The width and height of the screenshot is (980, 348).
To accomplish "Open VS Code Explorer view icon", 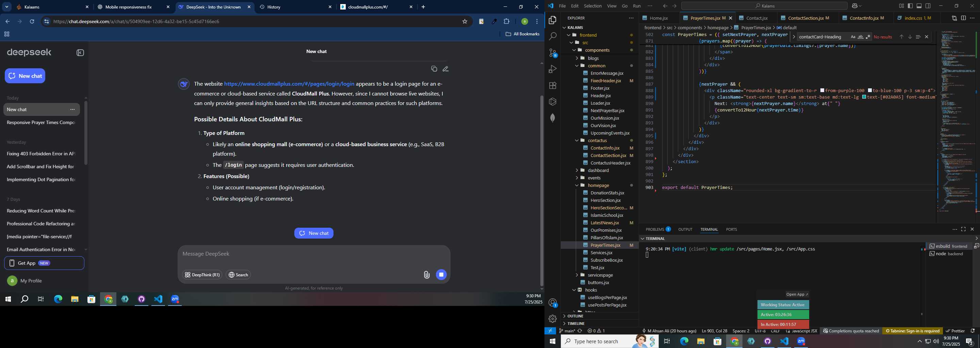I will click(x=552, y=20).
